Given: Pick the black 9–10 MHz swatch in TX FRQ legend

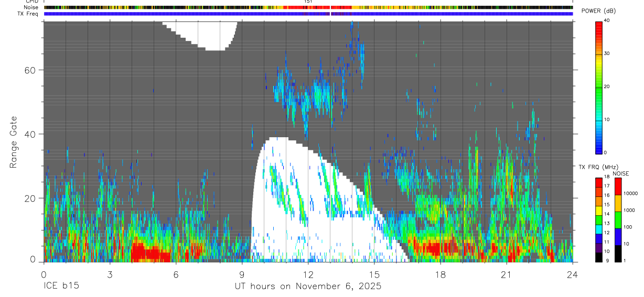Looking at the screenshot, I should tap(599, 257).
